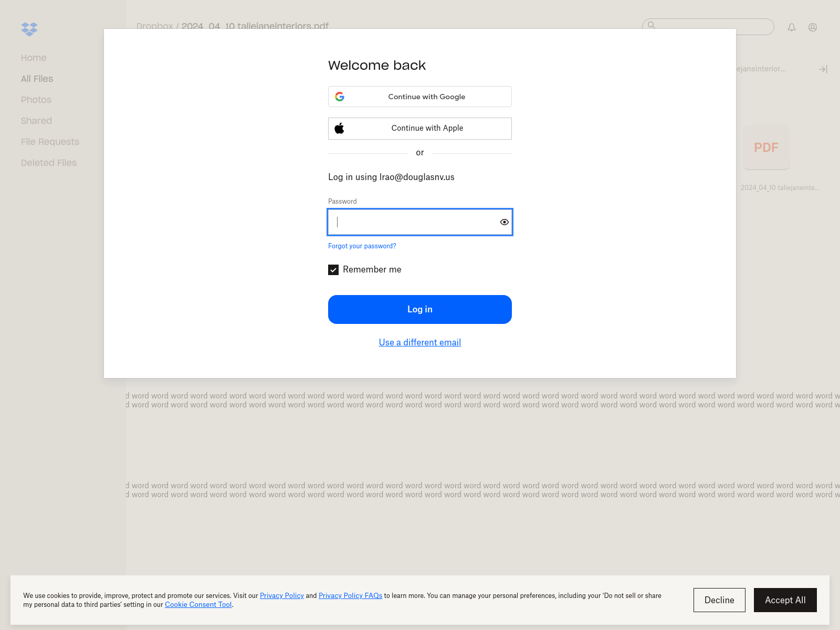Click the Dropbox logo in the sidebar

tap(29, 29)
